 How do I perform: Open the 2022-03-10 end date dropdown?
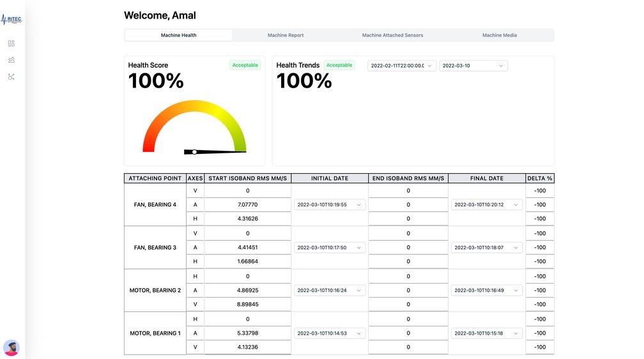pos(473,65)
